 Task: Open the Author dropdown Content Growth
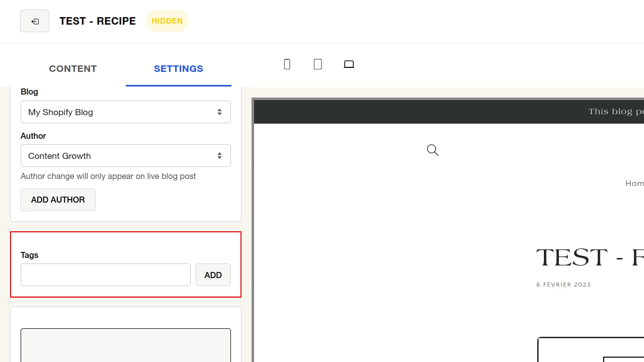126,156
